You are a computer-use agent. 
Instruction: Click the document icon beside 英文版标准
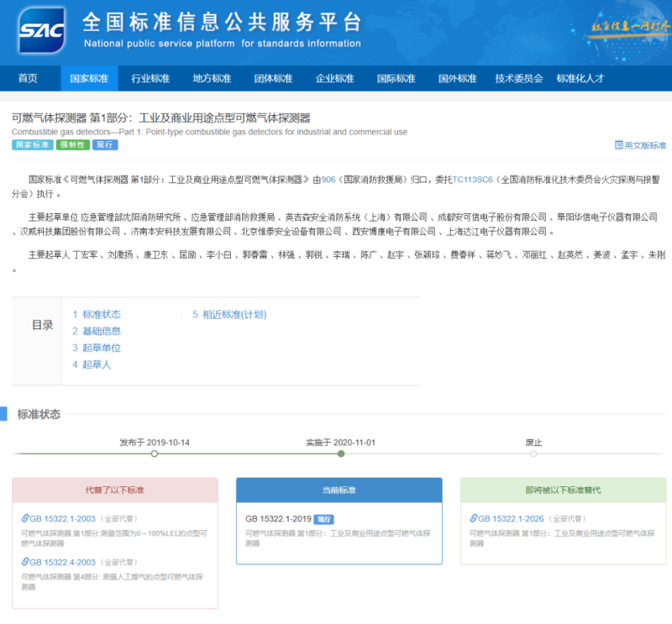coord(619,145)
